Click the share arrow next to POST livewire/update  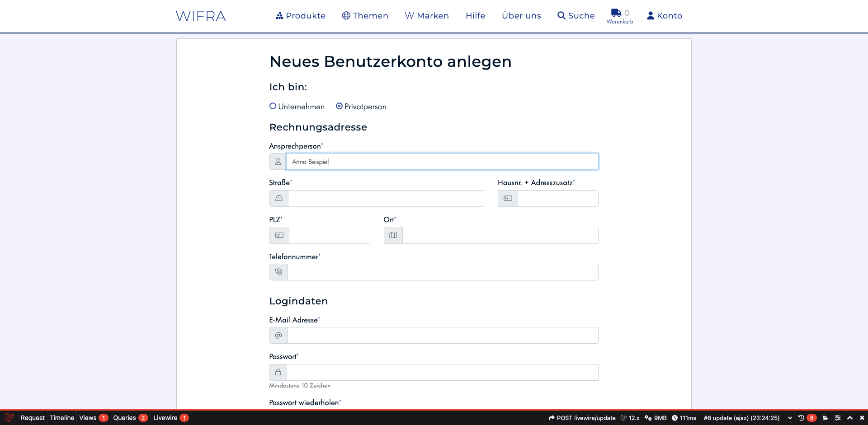(x=551, y=418)
